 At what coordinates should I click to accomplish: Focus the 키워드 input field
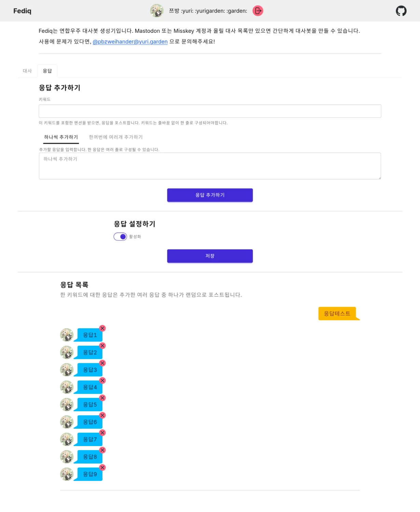click(210, 111)
